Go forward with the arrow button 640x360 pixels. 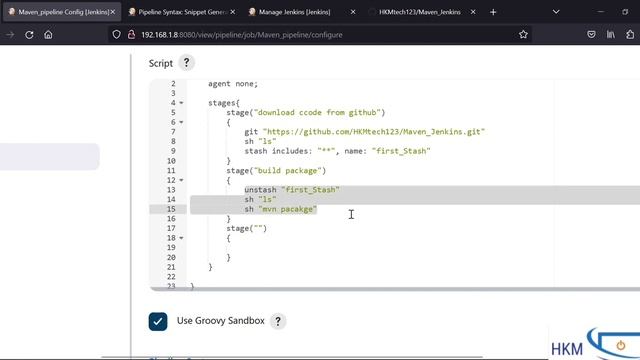[x=10, y=35]
